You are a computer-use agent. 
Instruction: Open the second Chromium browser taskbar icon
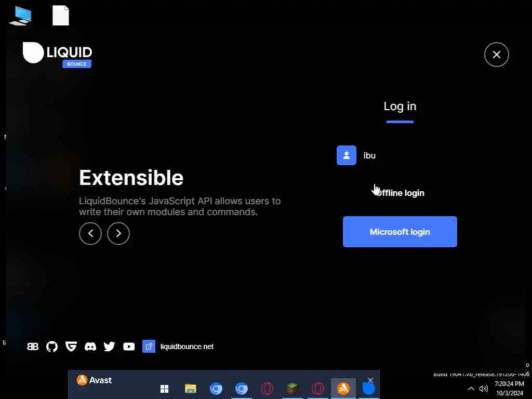point(241,389)
